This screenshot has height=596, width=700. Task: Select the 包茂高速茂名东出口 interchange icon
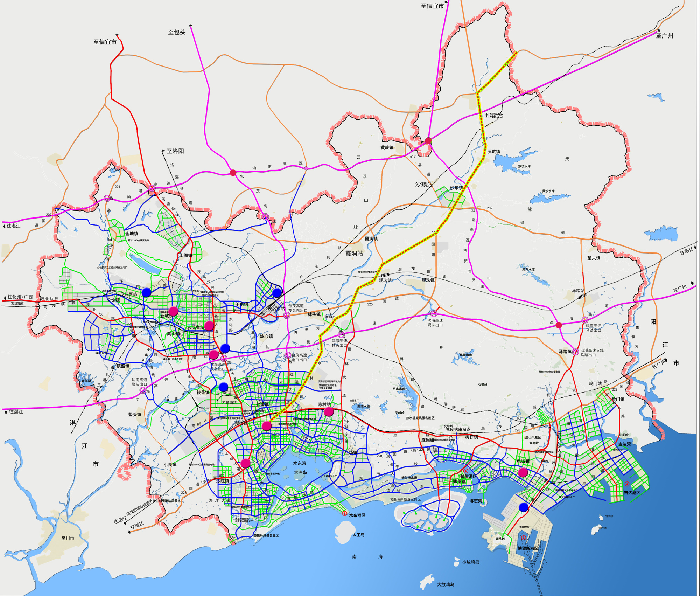pos(287,315)
